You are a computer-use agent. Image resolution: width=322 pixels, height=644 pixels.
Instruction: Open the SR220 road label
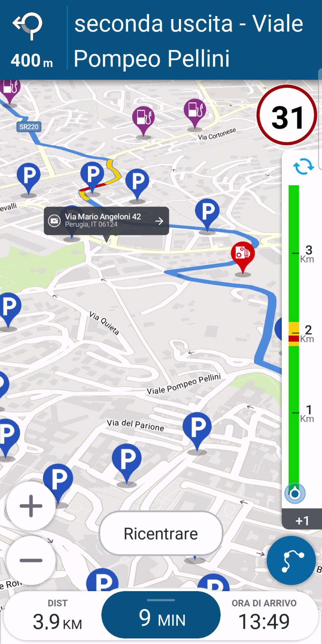[29, 127]
